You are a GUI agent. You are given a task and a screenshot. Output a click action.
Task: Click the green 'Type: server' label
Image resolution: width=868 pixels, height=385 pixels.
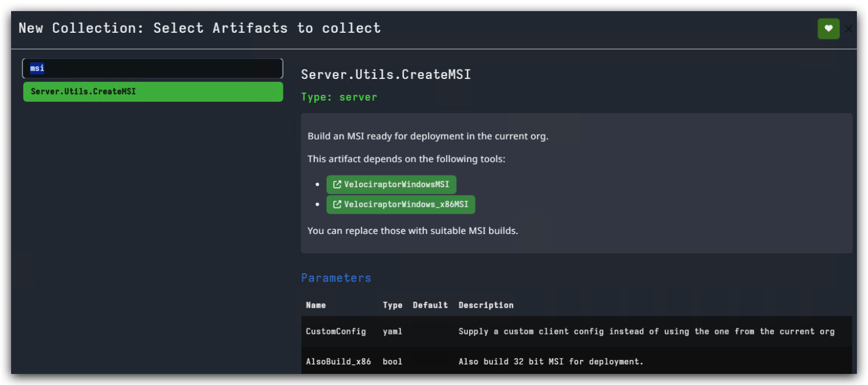[x=339, y=97]
